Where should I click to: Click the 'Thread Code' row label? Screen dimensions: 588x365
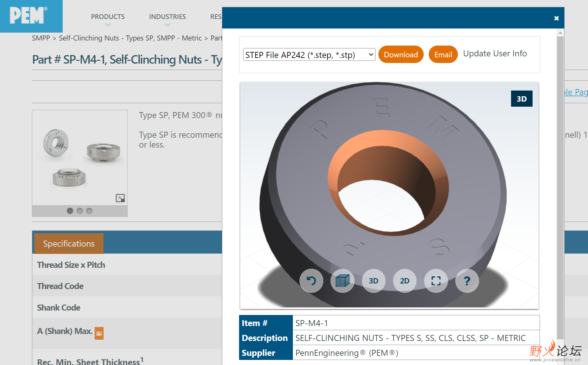(60, 286)
